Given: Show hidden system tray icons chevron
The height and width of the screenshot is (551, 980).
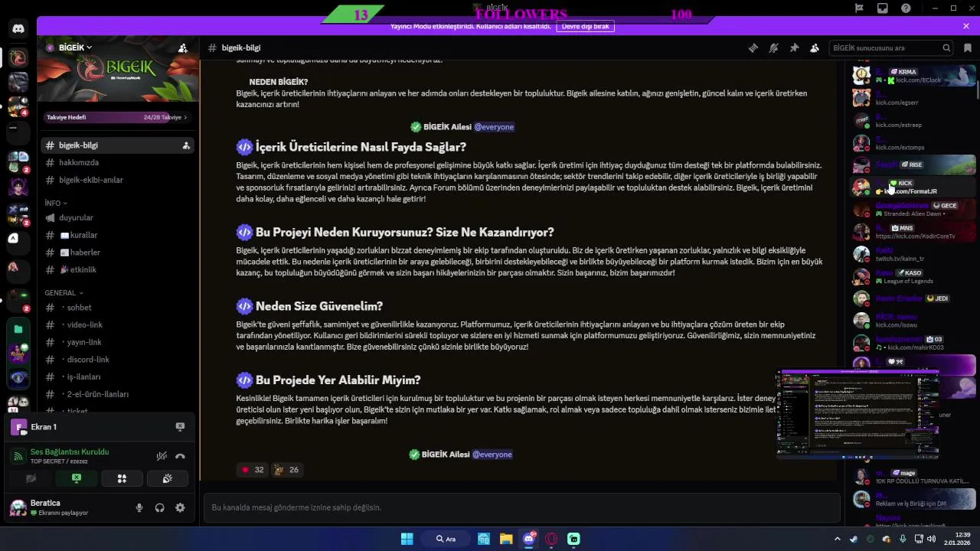Looking at the screenshot, I should (x=838, y=539).
